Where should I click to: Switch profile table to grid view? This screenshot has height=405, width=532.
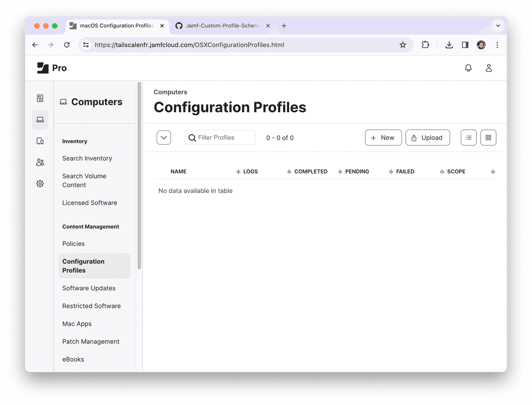tap(488, 137)
